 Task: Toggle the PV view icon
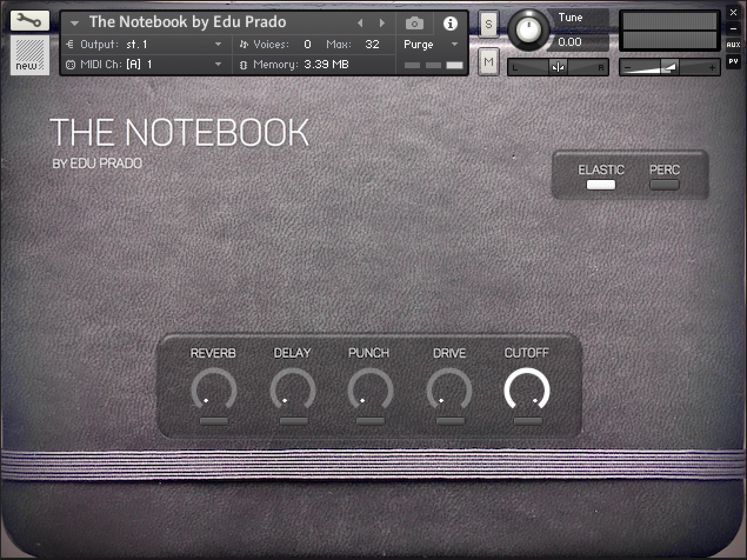pyautogui.click(x=733, y=61)
